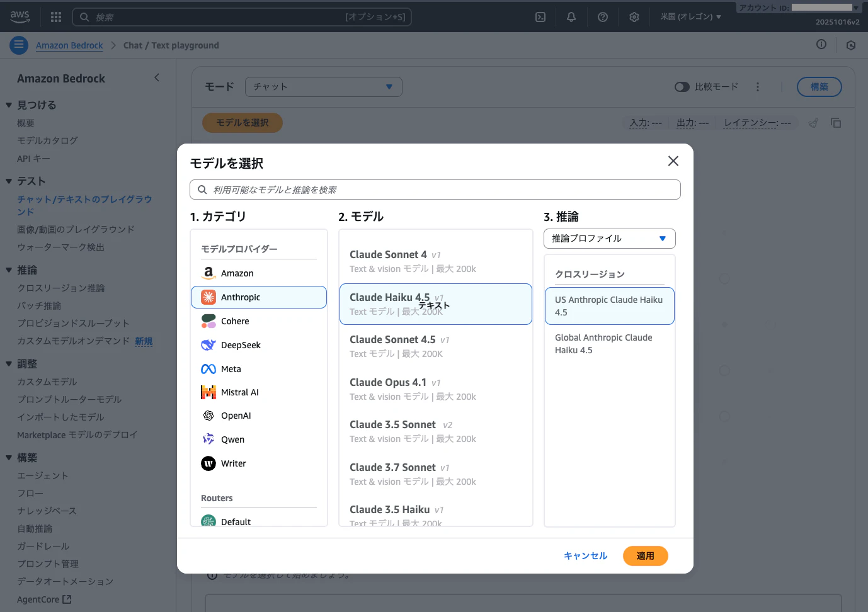Screen dimensions: 868x612
Task: Select the OpenAI provider
Action: [259, 416]
